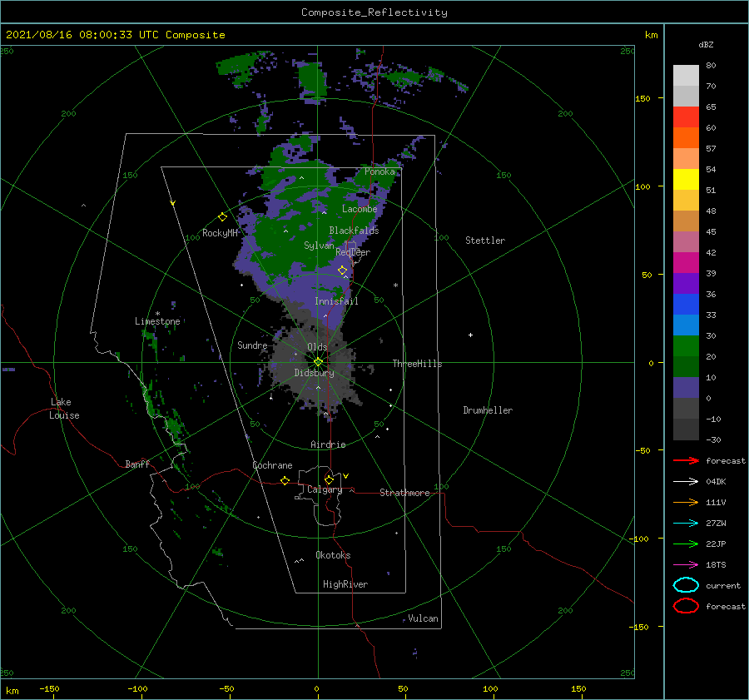749x700 pixels.
Task: Click the Vulcan label
Action: click(423, 618)
